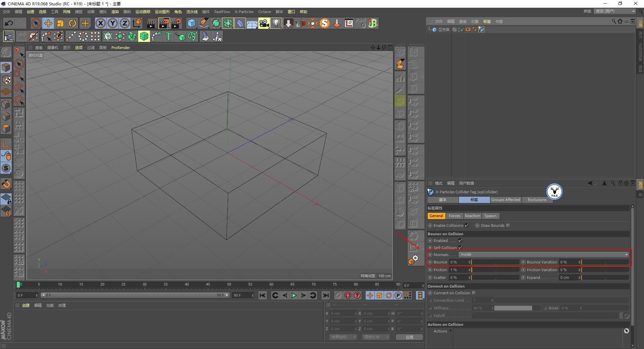Open the 世界坐标 coordinate system dropdown

click(343, 337)
